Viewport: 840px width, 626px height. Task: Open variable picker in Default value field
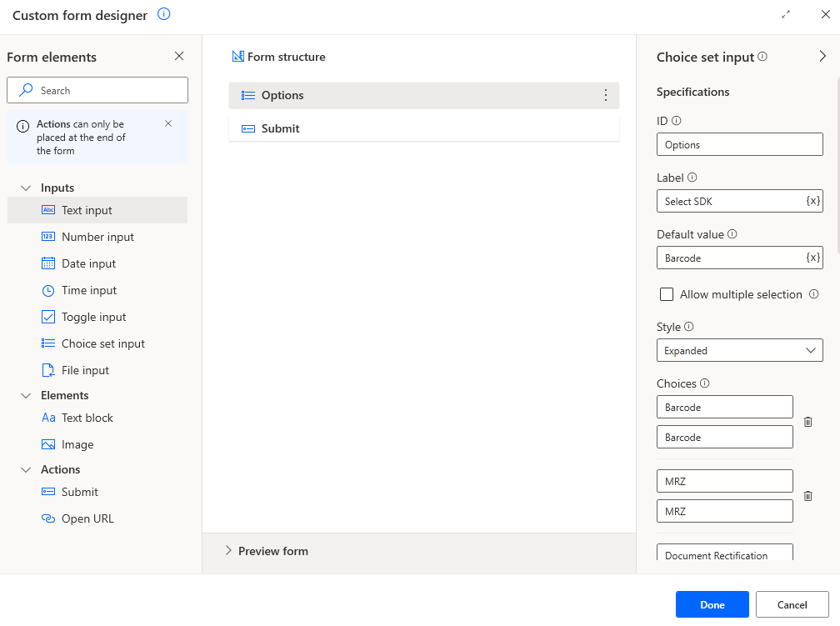click(812, 258)
